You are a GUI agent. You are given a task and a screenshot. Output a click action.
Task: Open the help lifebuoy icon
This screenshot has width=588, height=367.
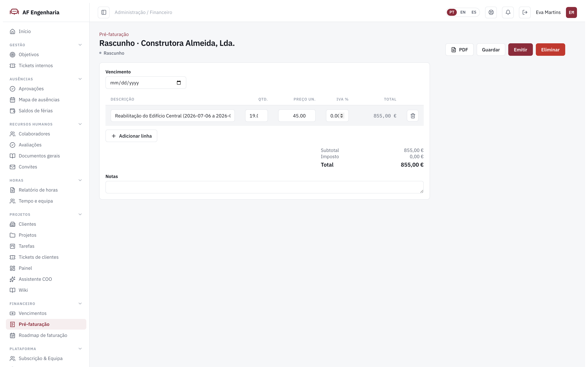tap(491, 12)
